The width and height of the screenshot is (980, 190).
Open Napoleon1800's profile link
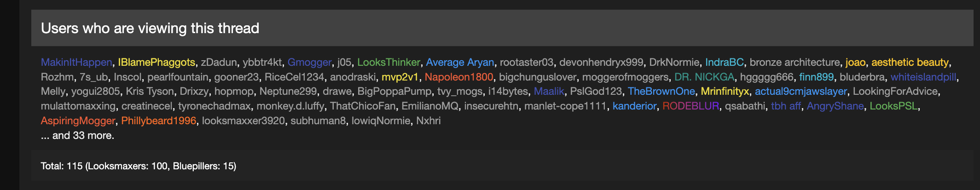[458, 77]
